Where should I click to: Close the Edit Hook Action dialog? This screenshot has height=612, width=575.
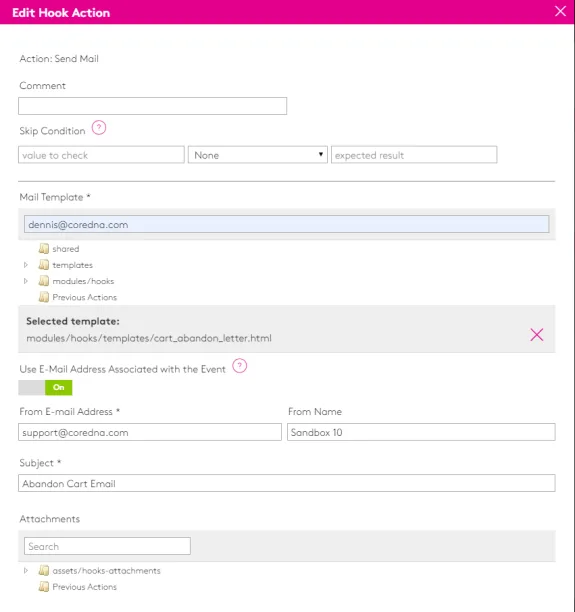(560, 11)
